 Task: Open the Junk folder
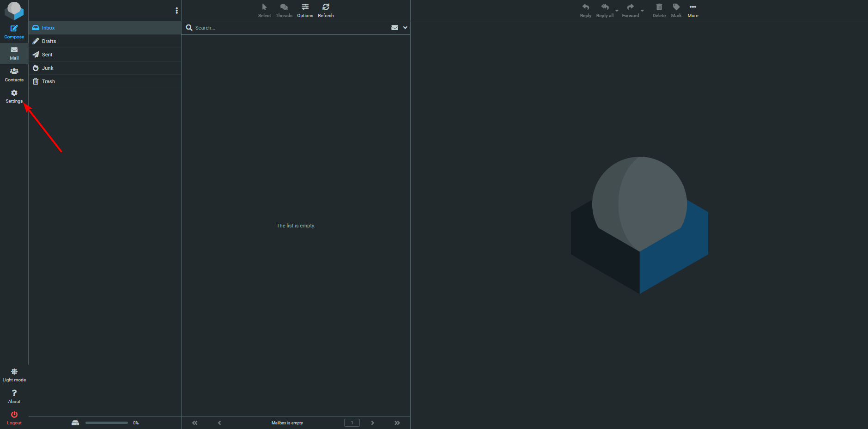click(x=48, y=68)
